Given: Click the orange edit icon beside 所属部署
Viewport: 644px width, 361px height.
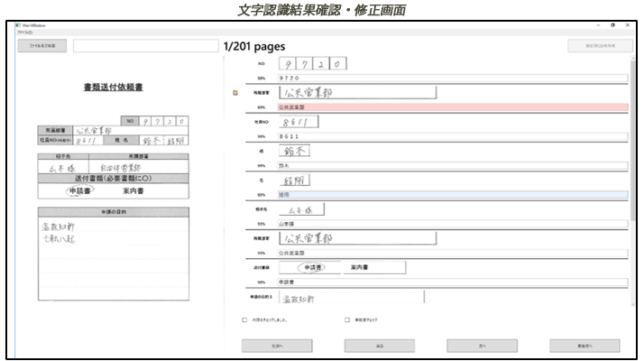Looking at the screenshot, I should point(235,93).
